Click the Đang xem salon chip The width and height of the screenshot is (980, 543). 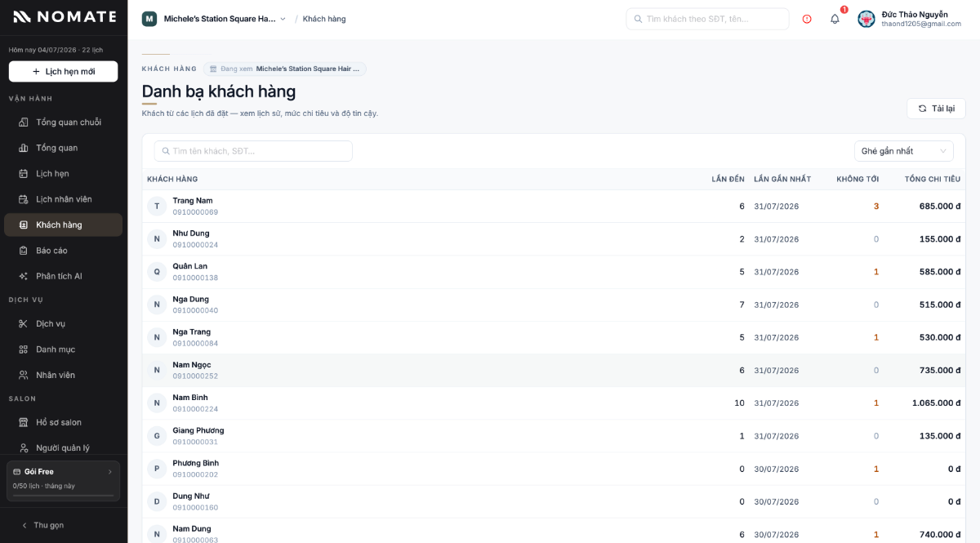click(285, 69)
